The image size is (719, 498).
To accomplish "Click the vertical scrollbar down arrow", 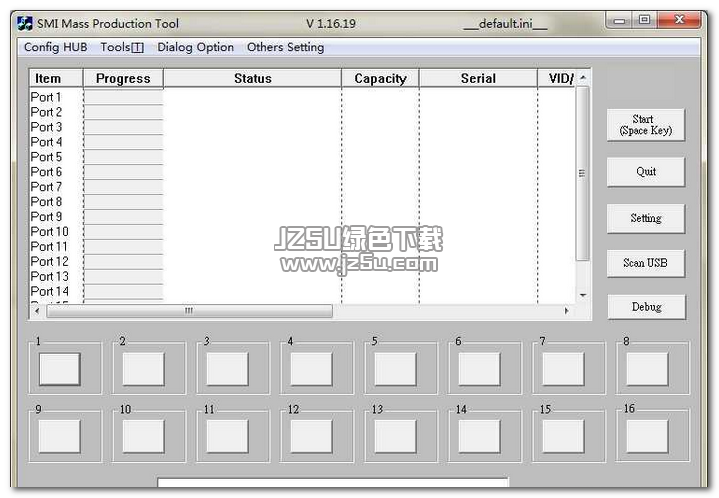I will point(583,295).
